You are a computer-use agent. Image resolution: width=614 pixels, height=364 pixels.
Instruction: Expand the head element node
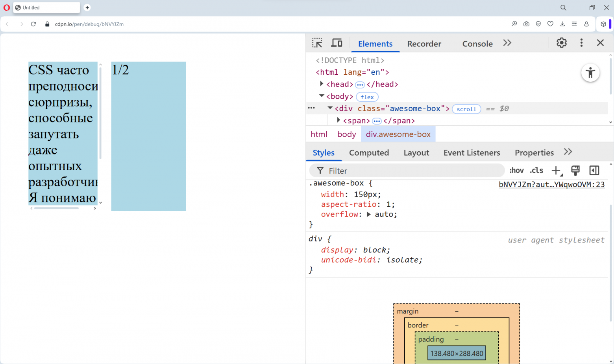point(322,84)
